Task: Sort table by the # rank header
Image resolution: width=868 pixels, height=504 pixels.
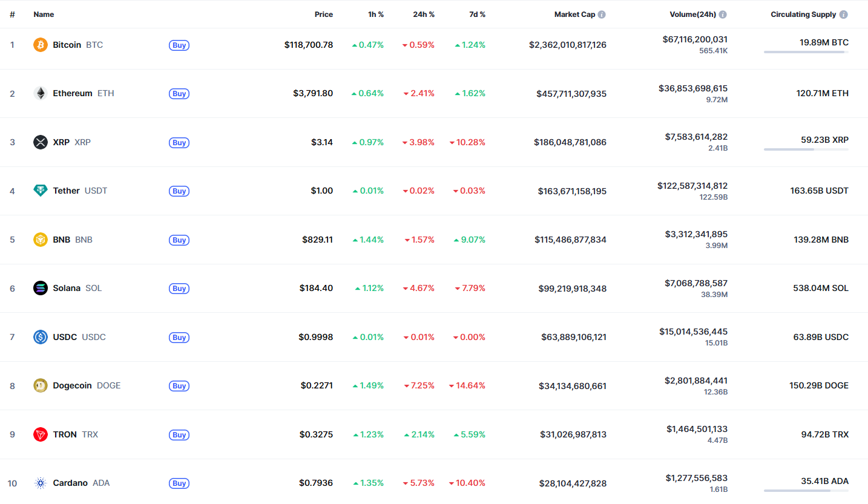Action: pyautogui.click(x=12, y=15)
